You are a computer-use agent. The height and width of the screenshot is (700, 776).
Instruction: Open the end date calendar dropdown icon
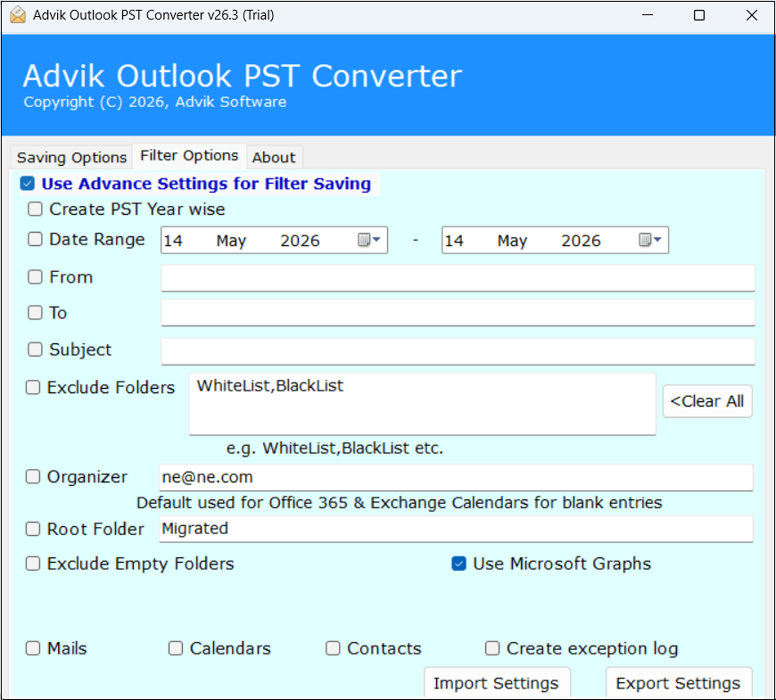tap(650, 240)
